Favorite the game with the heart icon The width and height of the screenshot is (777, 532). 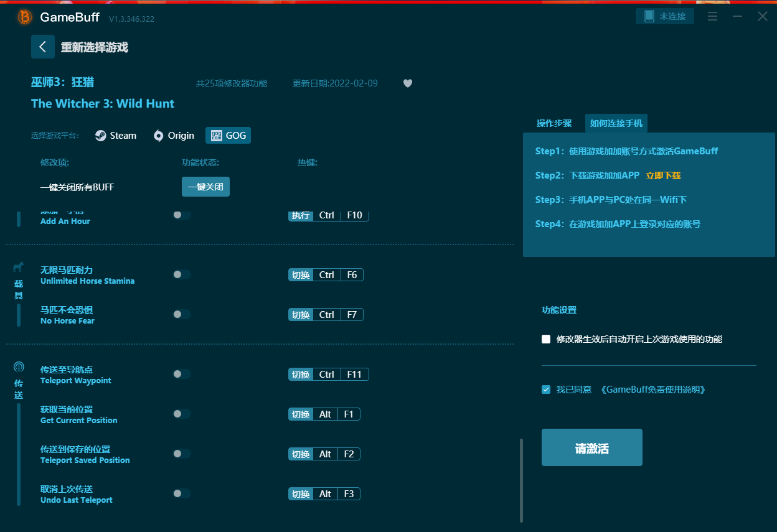point(408,83)
